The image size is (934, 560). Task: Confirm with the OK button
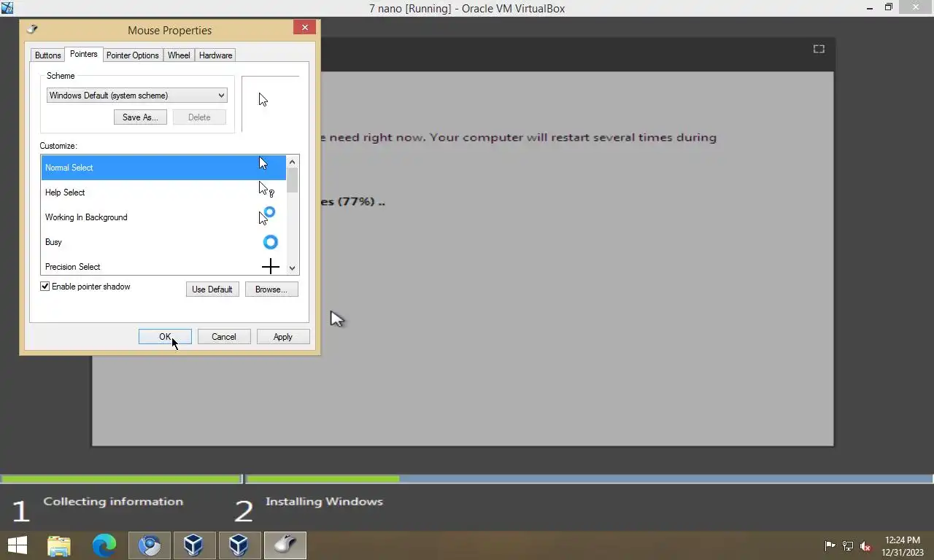click(x=165, y=337)
